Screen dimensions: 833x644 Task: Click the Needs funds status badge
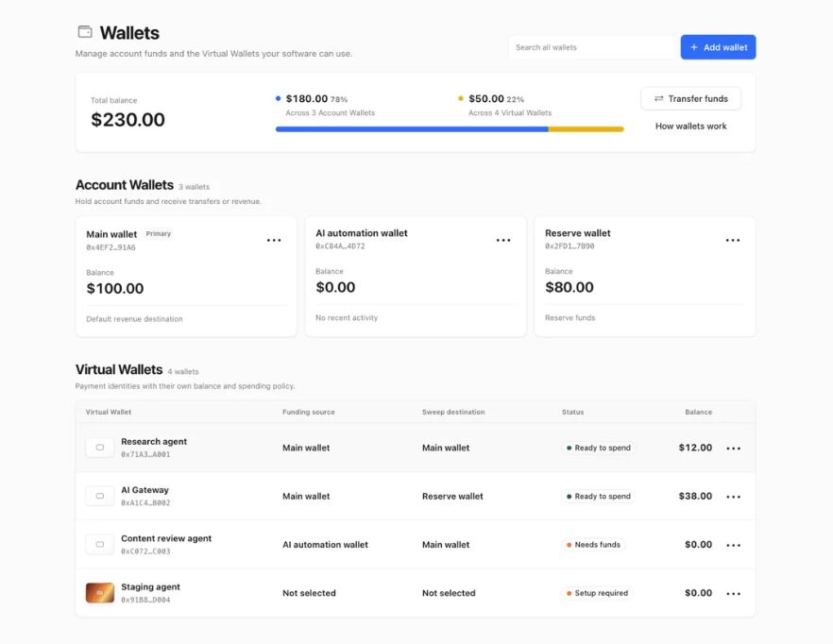point(593,545)
